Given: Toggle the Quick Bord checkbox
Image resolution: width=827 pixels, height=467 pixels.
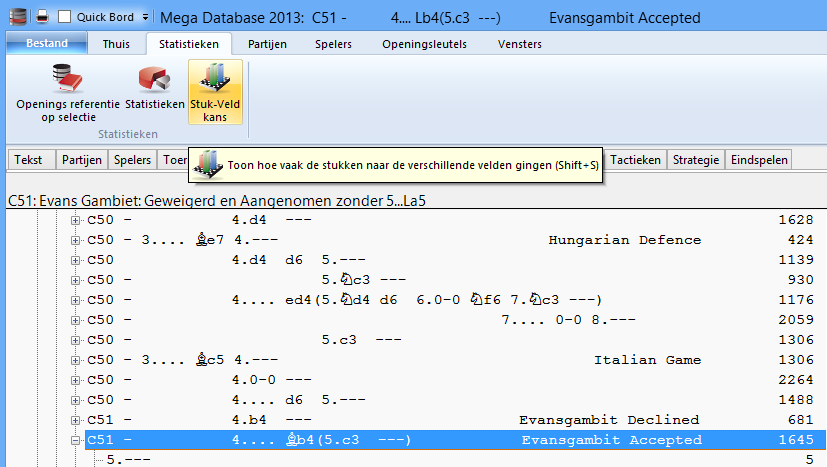Looking at the screenshot, I should pyautogui.click(x=64, y=17).
